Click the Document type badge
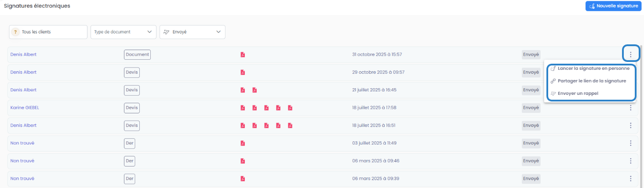Screen dimensions: 644x188 coord(137,54)
